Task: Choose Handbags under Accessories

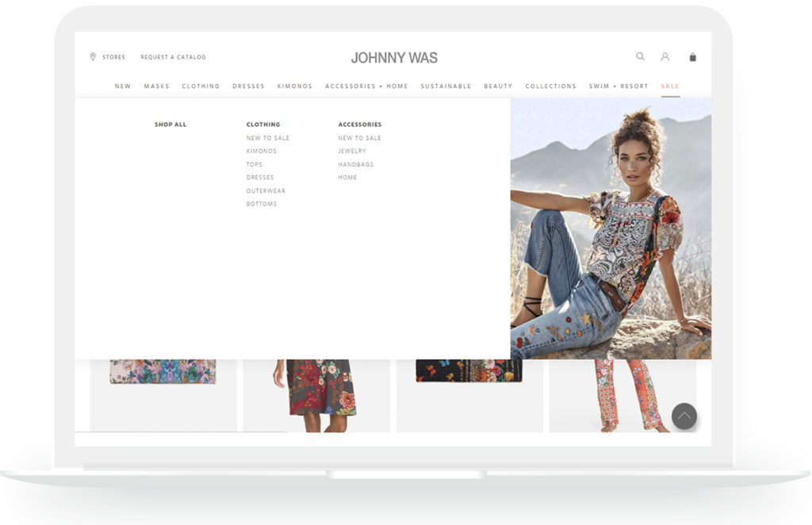Action: (x=356, y=164)
